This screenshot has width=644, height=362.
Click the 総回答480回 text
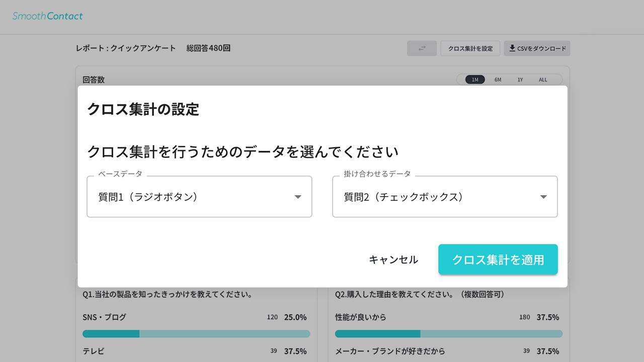(x=208, y=48)
